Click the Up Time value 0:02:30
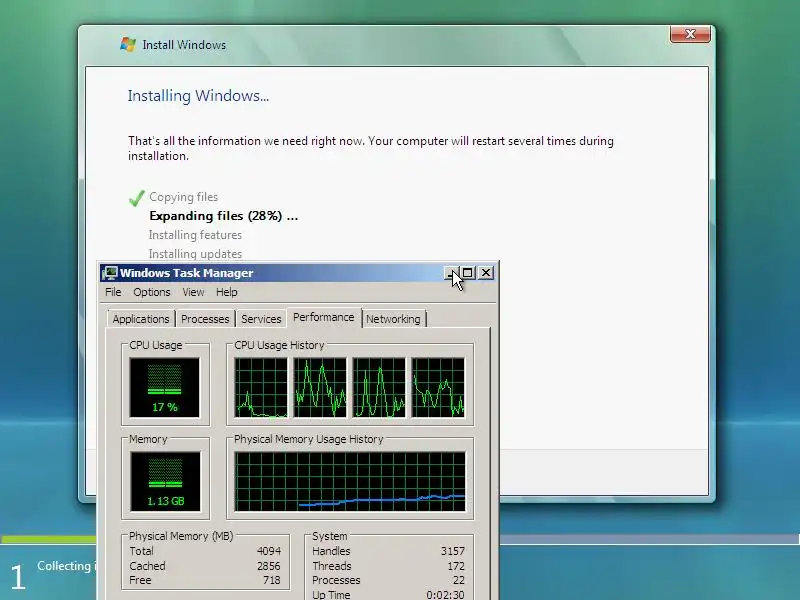The width and height of the screenshot is (800, 600). pyautogui.click(x=445, y=595)
